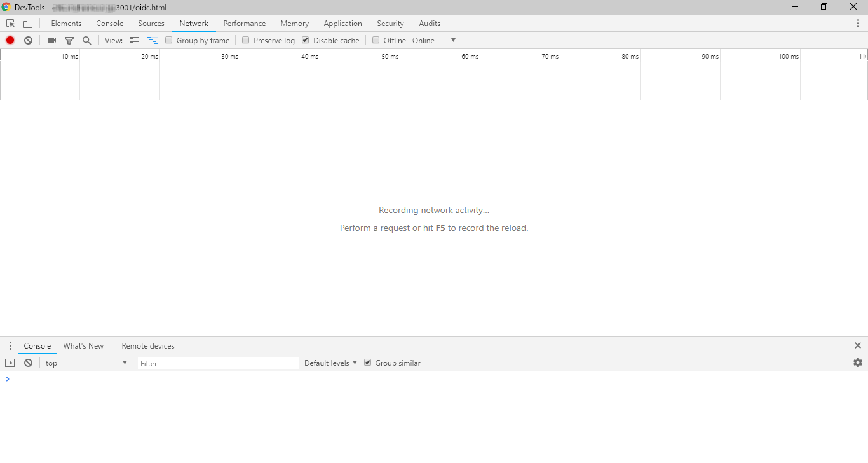Enable Preserve log

(245, 39)
